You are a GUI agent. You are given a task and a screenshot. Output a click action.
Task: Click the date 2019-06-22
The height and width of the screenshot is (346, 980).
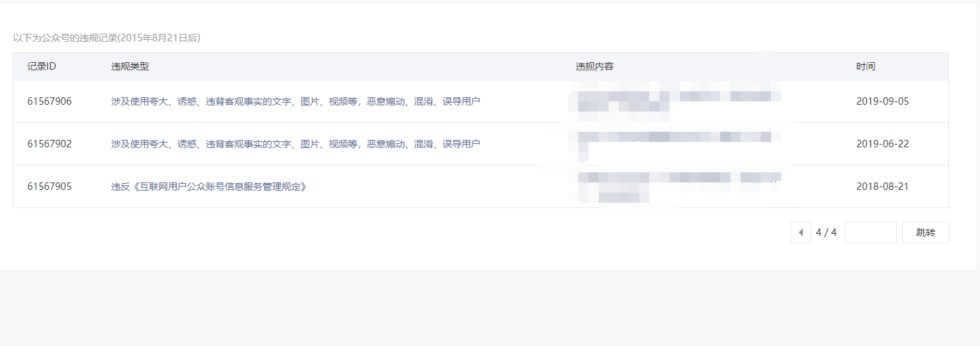click(x=883, y=144)
